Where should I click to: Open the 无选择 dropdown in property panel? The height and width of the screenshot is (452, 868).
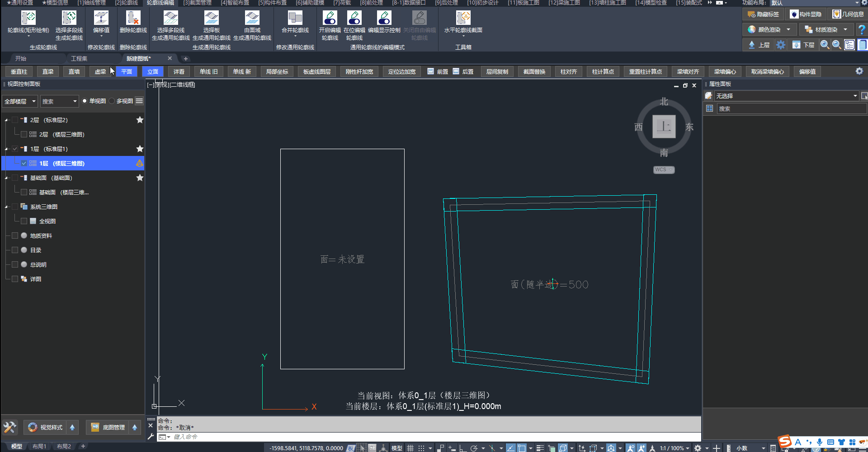click(786, 96)
